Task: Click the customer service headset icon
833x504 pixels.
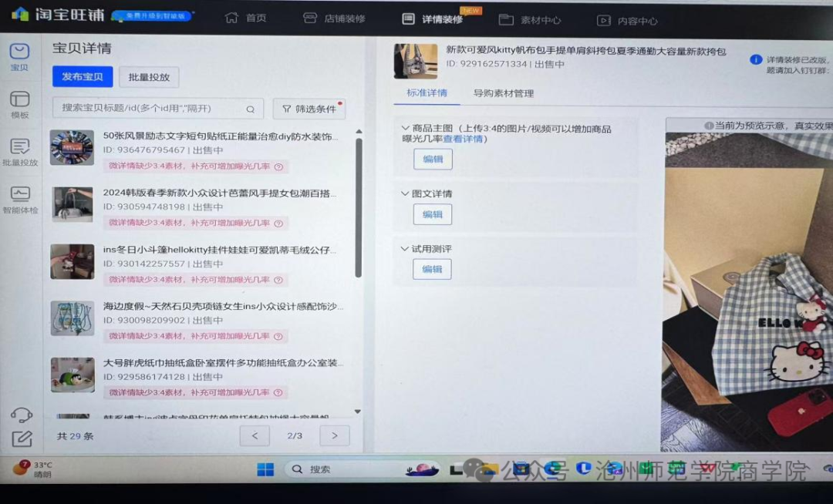Action: pyautogui.click(x=22, y=415)
